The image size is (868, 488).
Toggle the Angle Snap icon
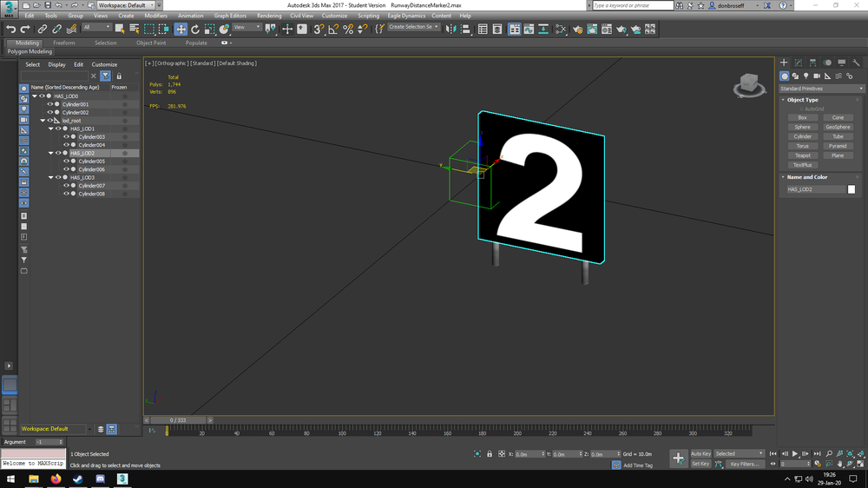coord(333,30)
